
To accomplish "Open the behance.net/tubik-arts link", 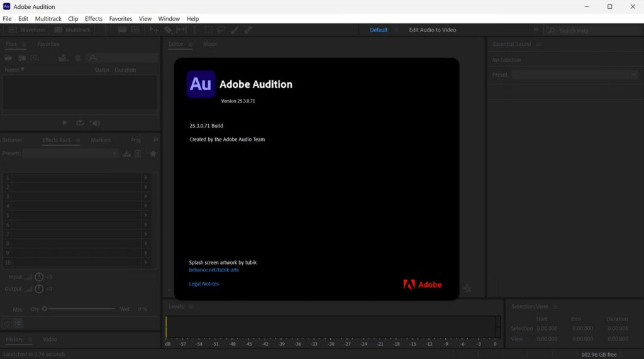I will tap(214, 270).
